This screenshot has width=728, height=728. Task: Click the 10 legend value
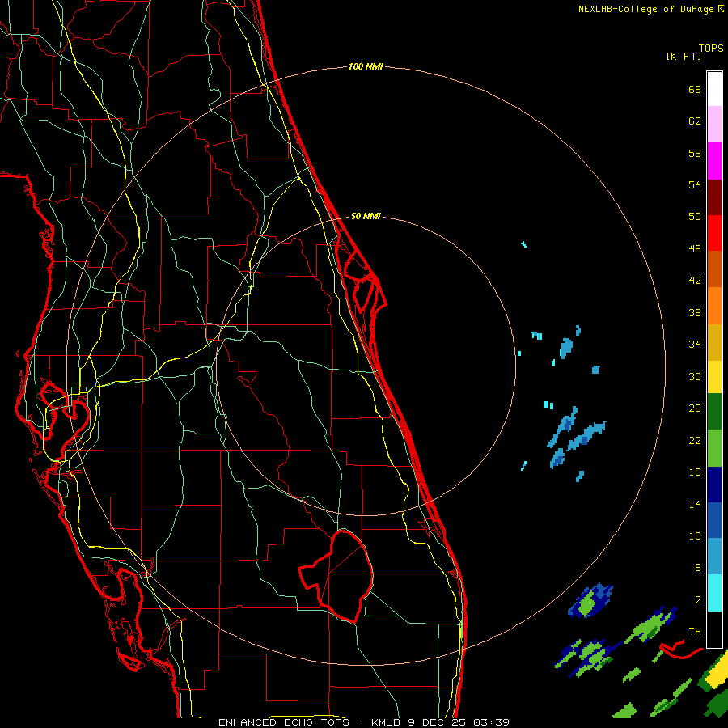695,535
